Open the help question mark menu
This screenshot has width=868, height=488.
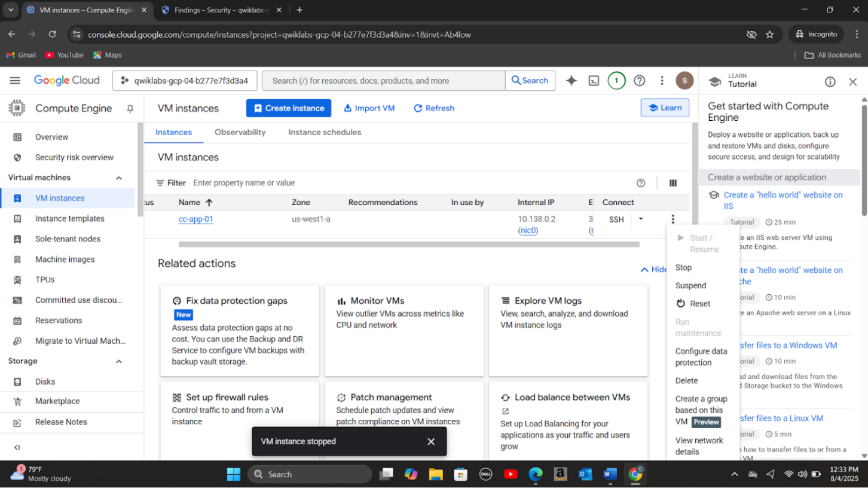click(x=639, y=81)
